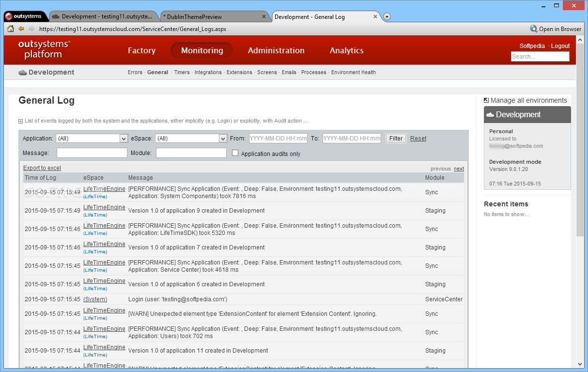Focus the Module filter field

point(191,153)
